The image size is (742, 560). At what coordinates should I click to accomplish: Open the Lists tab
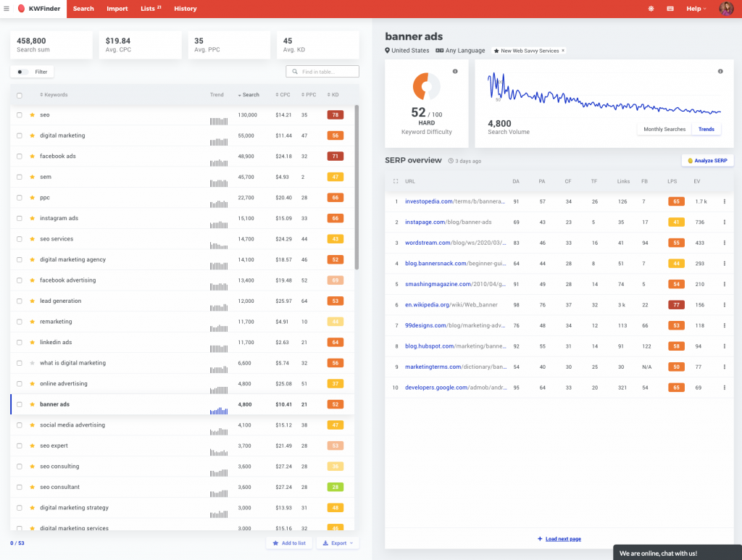pyautogui.click(x=151, y=9)
